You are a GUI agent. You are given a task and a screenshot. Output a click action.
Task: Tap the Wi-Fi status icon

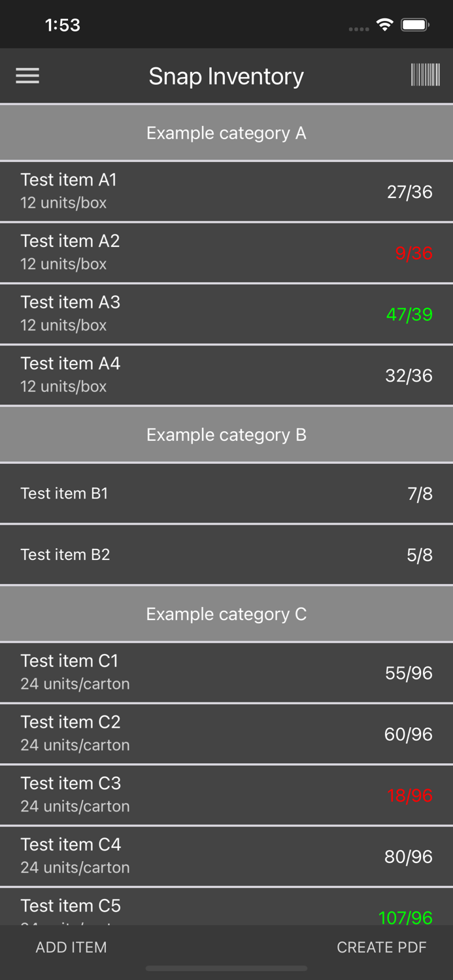click(385, 24)
